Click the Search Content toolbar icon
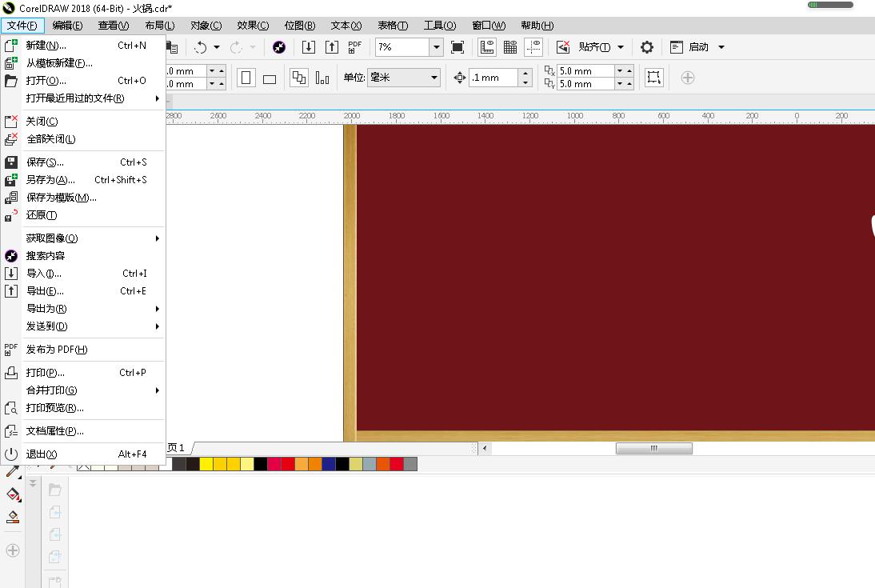Screen dimensions: 875x588 [279, 47]
